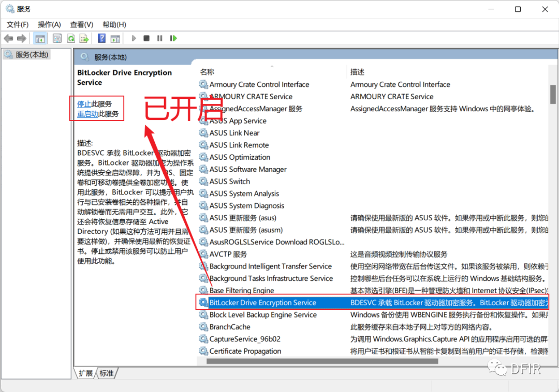Select Block Level Backup Engine Service row

(373, 315)
